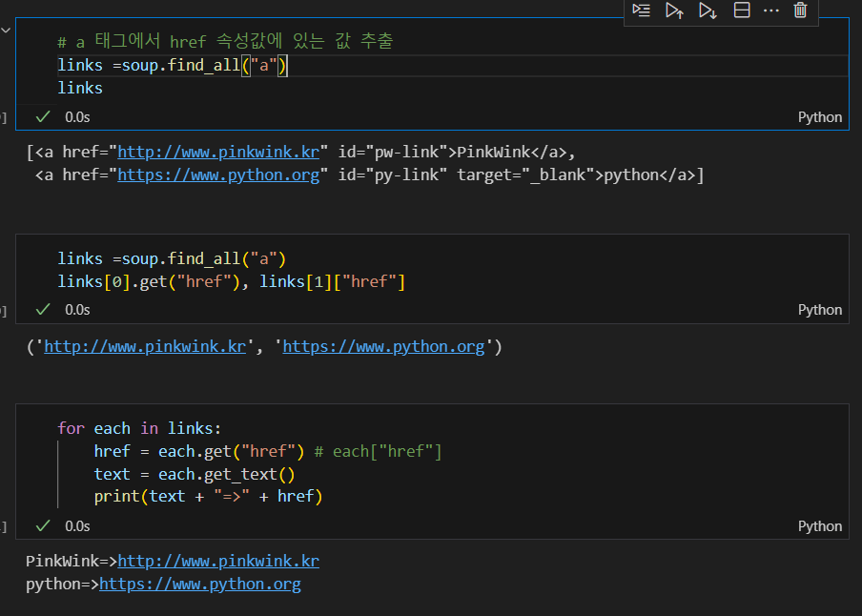Run cell by line toolbar icon
The width and height of the screenshot is (862, 616).
click(x=641, y=10)
